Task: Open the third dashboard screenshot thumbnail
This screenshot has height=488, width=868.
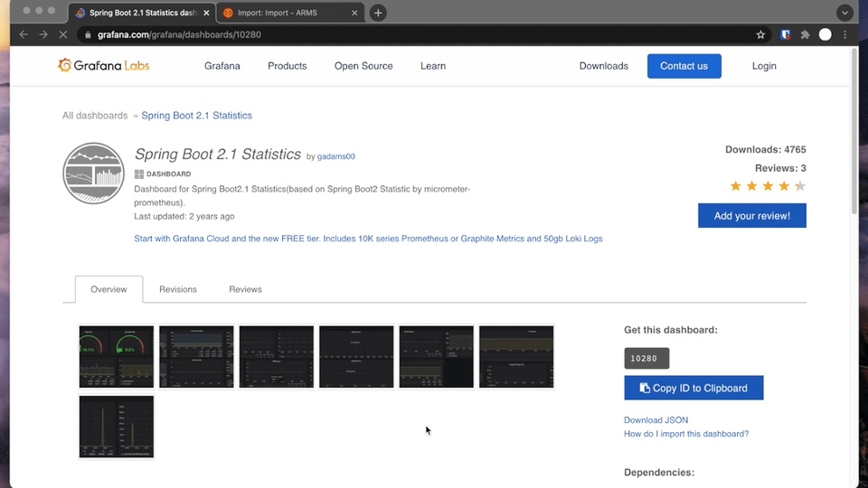Action: (277, 356)
